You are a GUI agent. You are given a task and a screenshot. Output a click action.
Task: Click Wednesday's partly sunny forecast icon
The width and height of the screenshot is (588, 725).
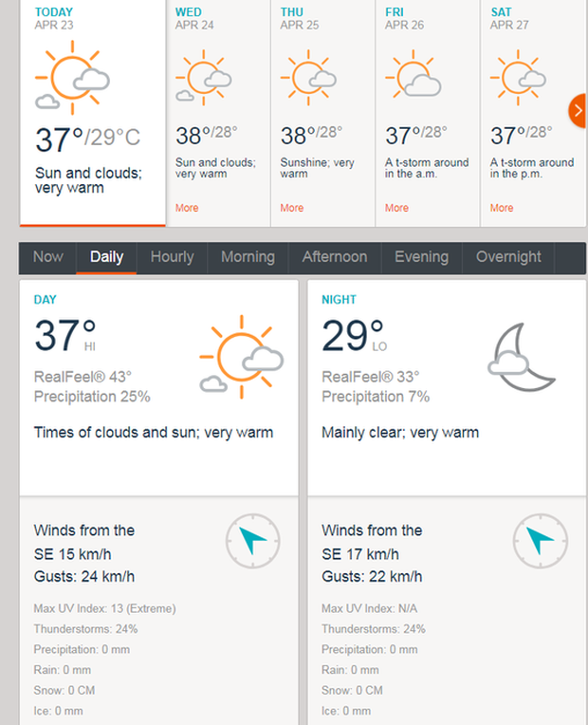coord(203,78)
